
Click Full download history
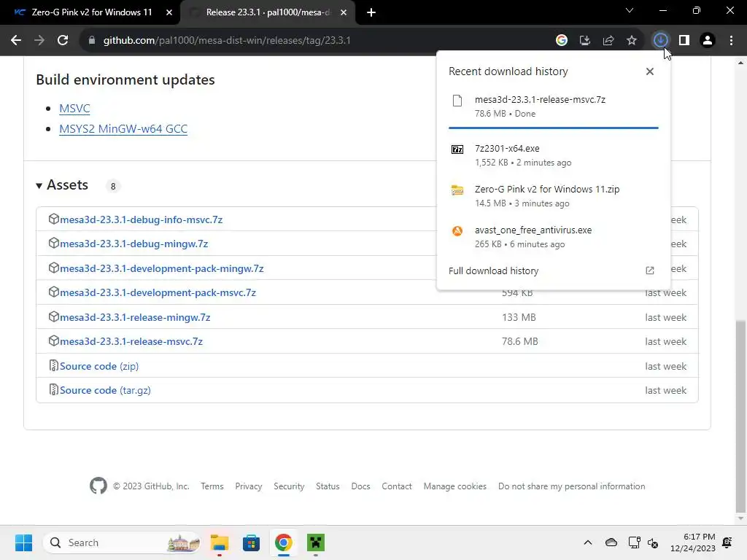pos(494,271)
